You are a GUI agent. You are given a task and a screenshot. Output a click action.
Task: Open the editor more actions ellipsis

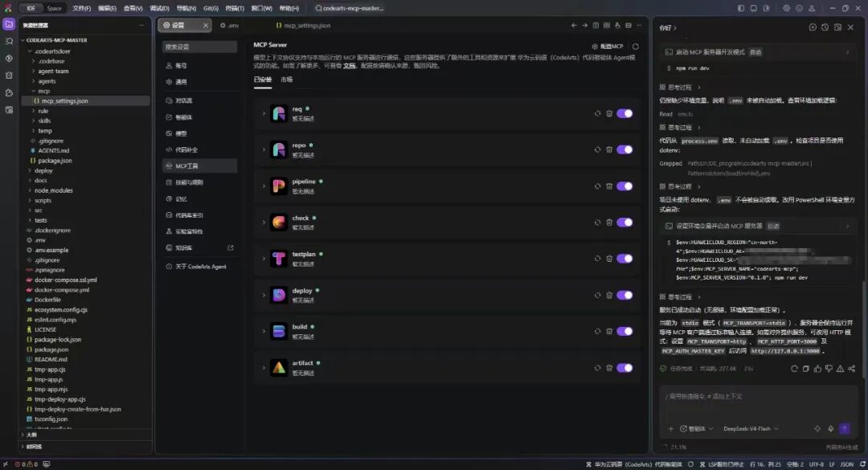point(639,26)
